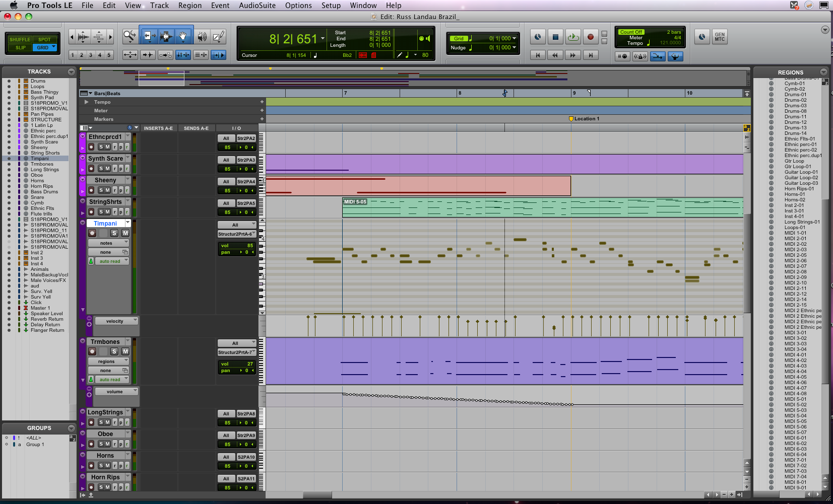Enable Slip edit mode
The width and height of the screenshot is (833, 504).
(x=20, y=48)
